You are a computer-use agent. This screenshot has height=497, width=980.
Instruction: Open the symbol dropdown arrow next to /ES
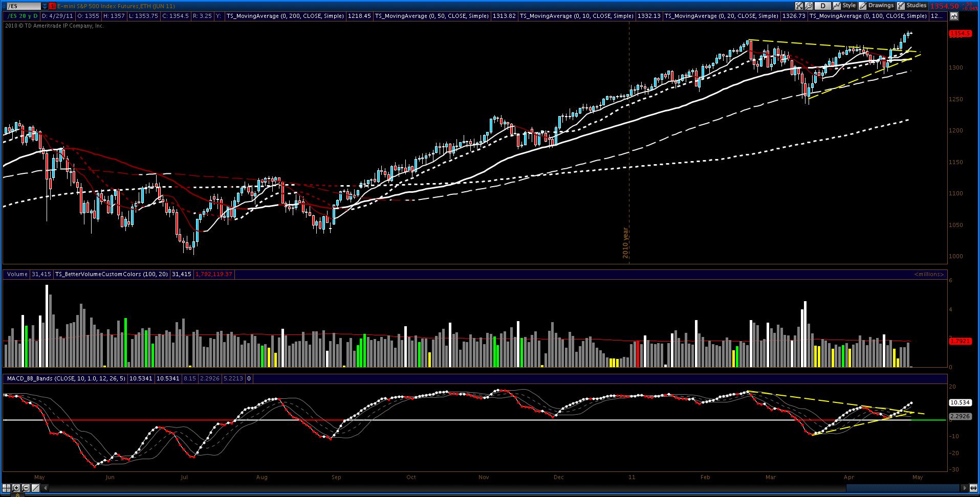coord(45,6)
